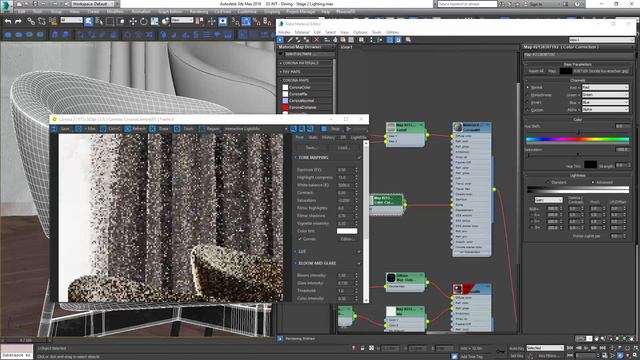Select the Monochrome channel radio button
Screen dimensions: 640x360
pyautogui.click(x=527, y=95)
